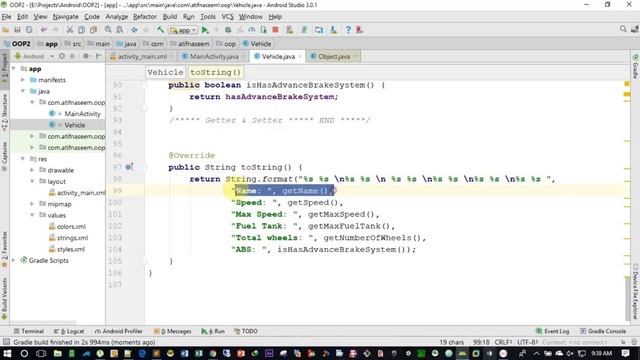Click the Windows Start button
The height and width of the screenshot is (360, 640).
7,353
